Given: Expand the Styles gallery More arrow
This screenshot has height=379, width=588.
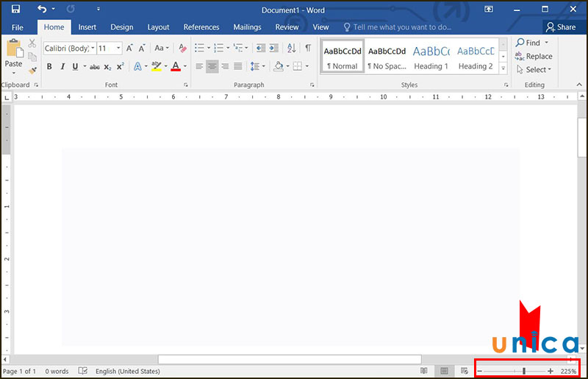Looking at the screenshot, I should (x=503, y=68).
